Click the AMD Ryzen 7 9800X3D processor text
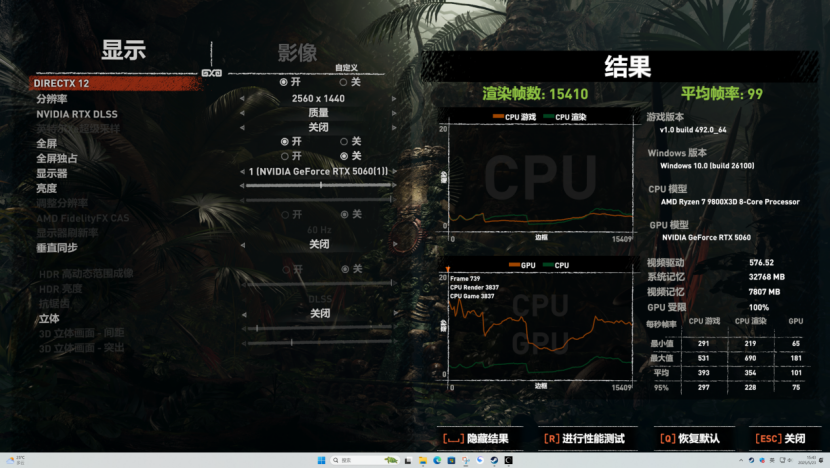This screenshot has width=830, height=468. (x=730, y=202)
